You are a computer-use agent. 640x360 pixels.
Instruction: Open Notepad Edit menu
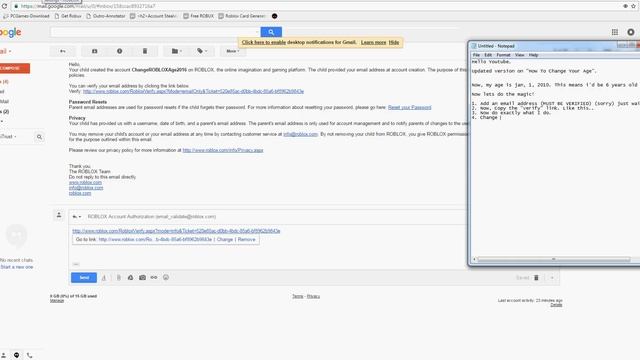pyautogui.click(x=488, y=55)
